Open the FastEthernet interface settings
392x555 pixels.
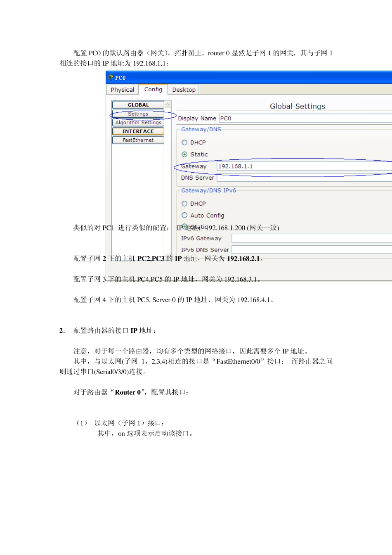[138, 140]
